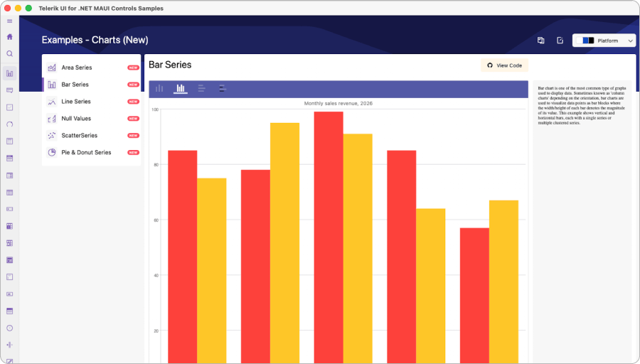Viewport: 640px width, 364px height.
Task: Click the NEW badge beside Area Series
Action: point(133,68)
